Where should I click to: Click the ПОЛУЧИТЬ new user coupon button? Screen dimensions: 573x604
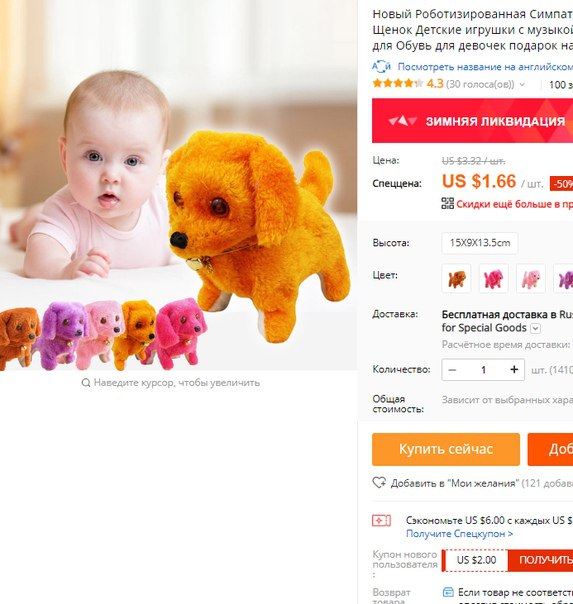(543, 560)
